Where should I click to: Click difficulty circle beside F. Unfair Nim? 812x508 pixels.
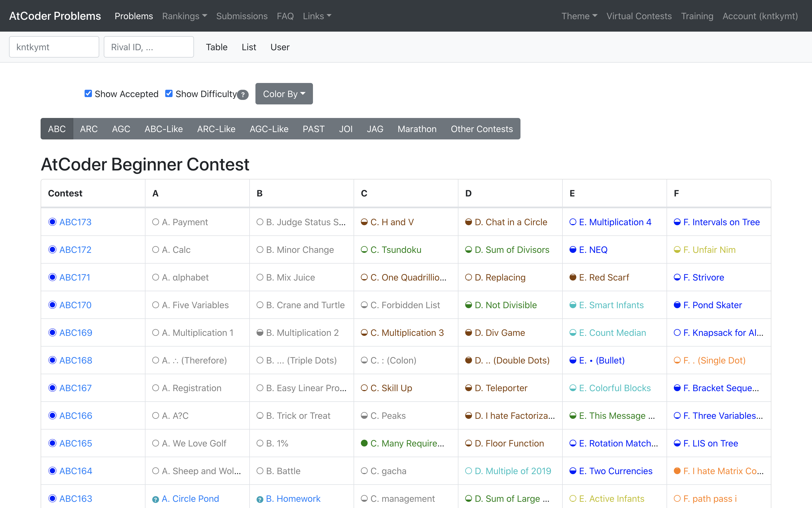click(677, 250)
